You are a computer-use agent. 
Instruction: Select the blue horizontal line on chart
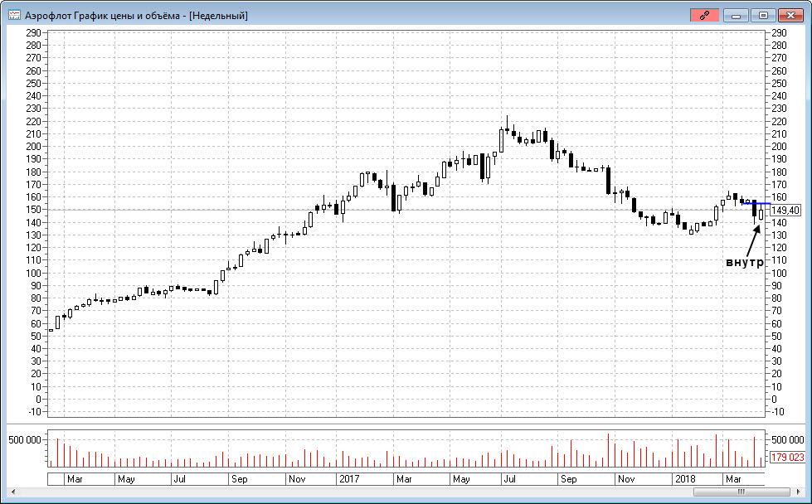763,203
